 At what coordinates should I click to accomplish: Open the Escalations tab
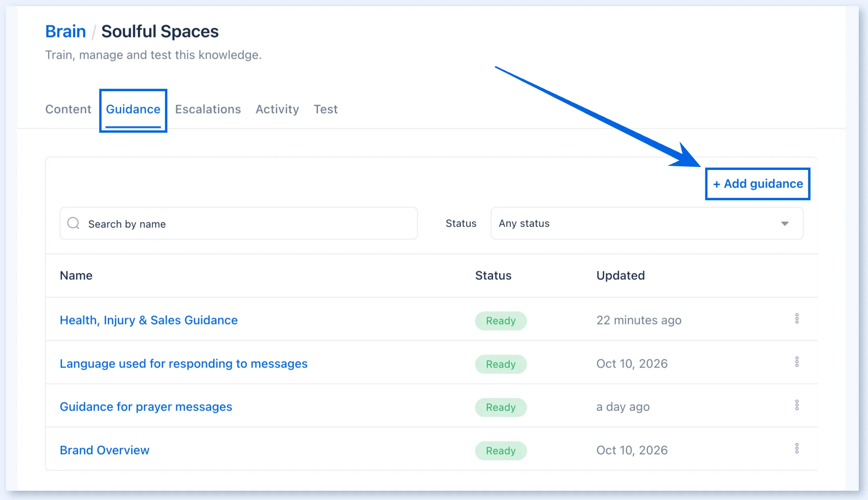208,109
